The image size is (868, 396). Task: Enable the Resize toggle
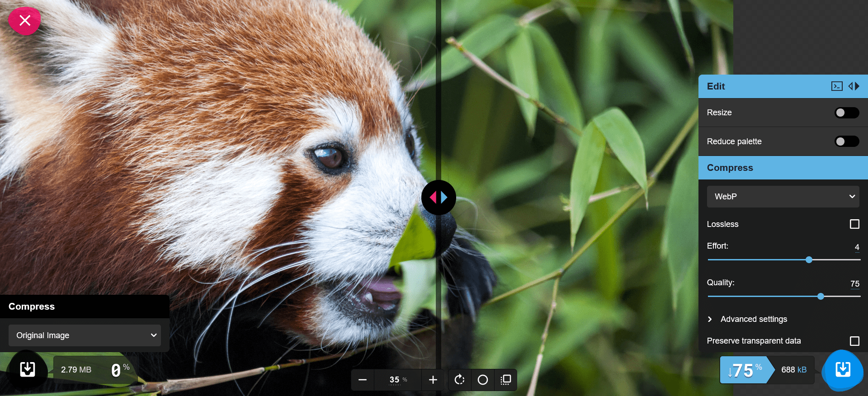click(x=847, y=113)
